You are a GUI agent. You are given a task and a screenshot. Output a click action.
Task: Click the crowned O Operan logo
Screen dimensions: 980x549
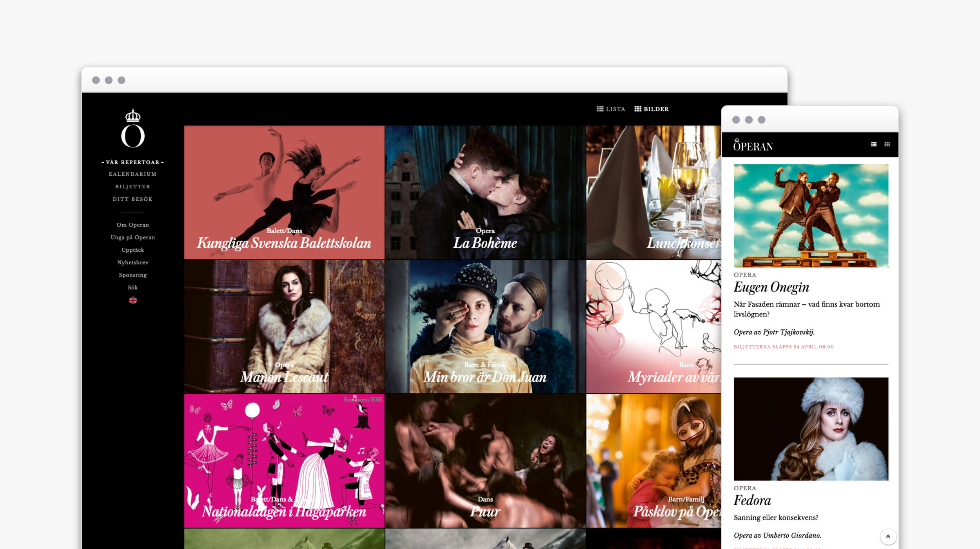coord(133,128)
